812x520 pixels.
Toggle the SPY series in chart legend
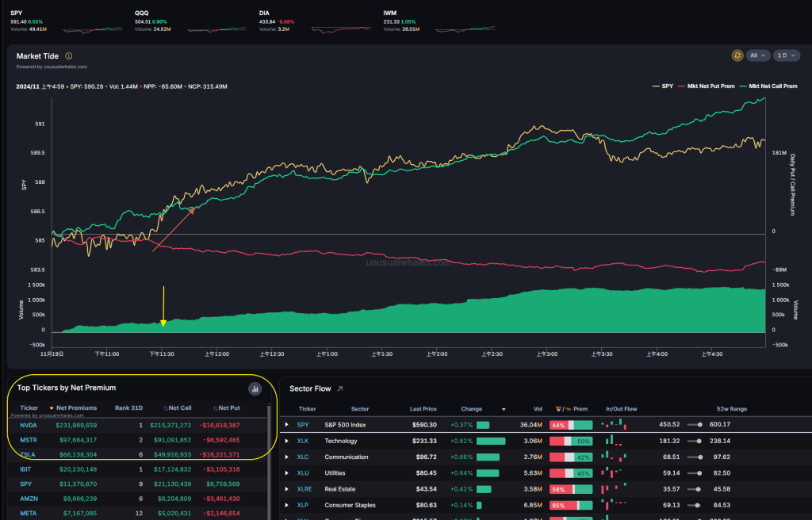(x=662, y=86)
